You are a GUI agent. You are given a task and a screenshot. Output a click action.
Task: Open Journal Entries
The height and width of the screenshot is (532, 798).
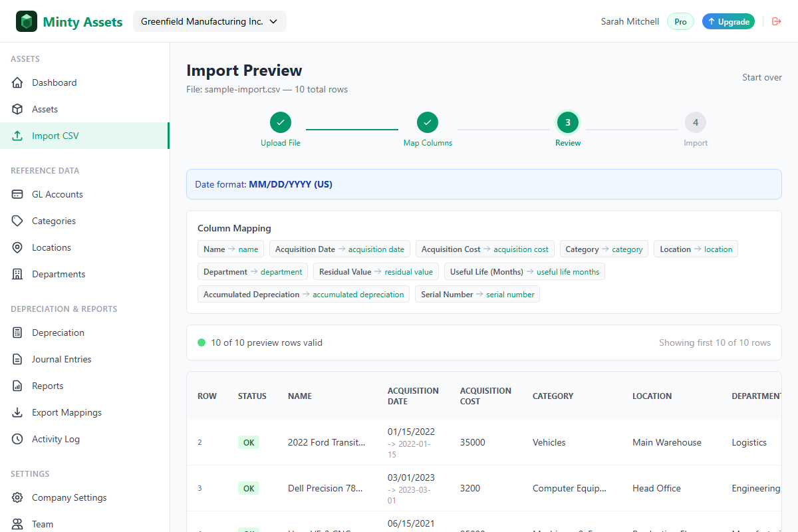84,359
